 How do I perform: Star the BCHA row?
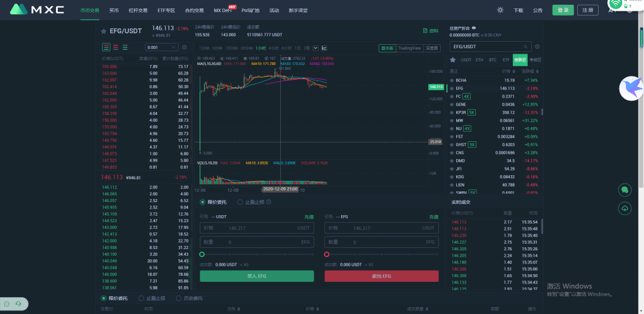tap(452, 80)
